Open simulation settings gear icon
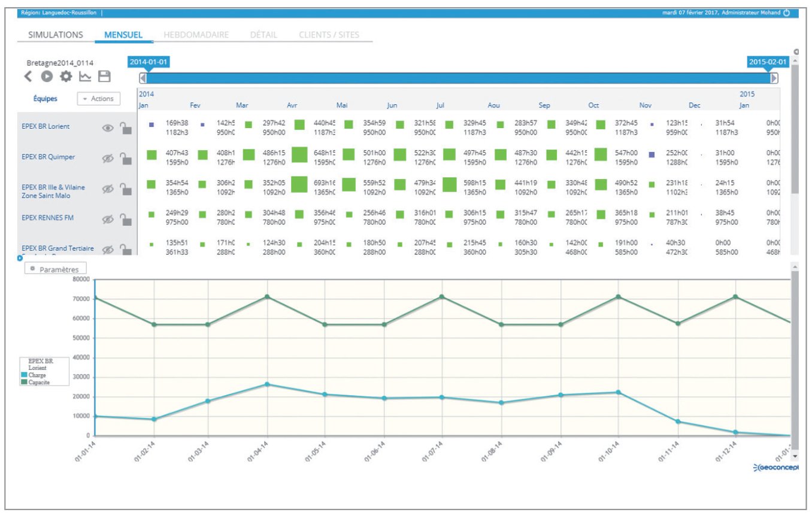 pos(65,77)
